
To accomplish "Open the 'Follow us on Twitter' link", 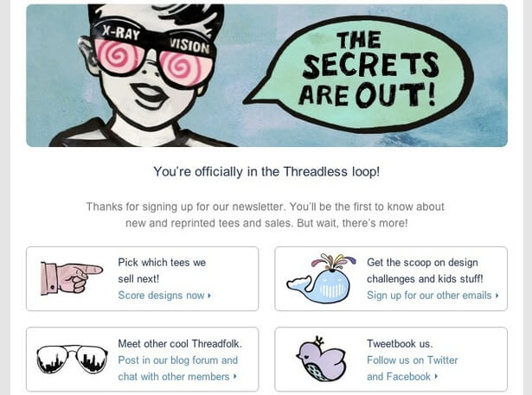I will (x=412, y=360).
